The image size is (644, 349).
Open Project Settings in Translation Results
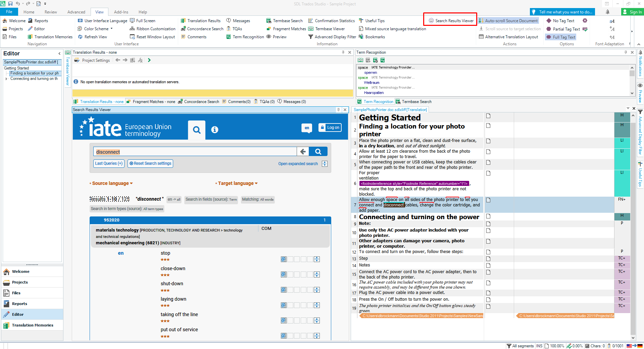[92, 60]
